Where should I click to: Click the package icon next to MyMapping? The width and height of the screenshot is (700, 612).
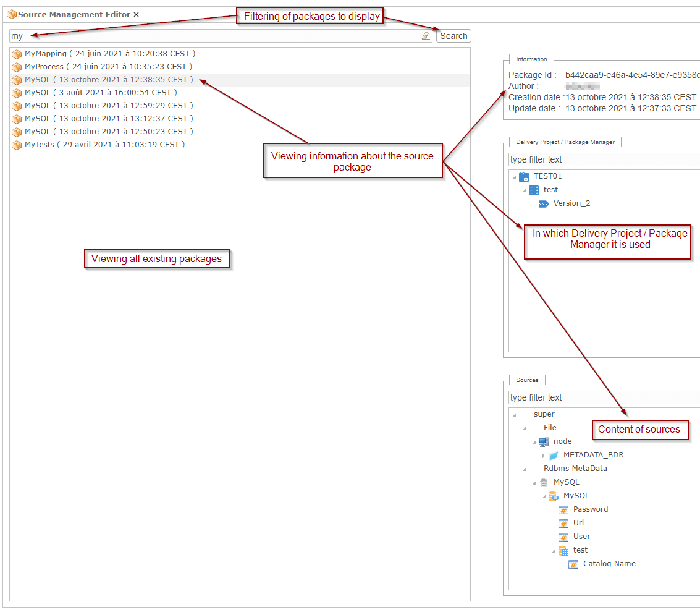17,54
